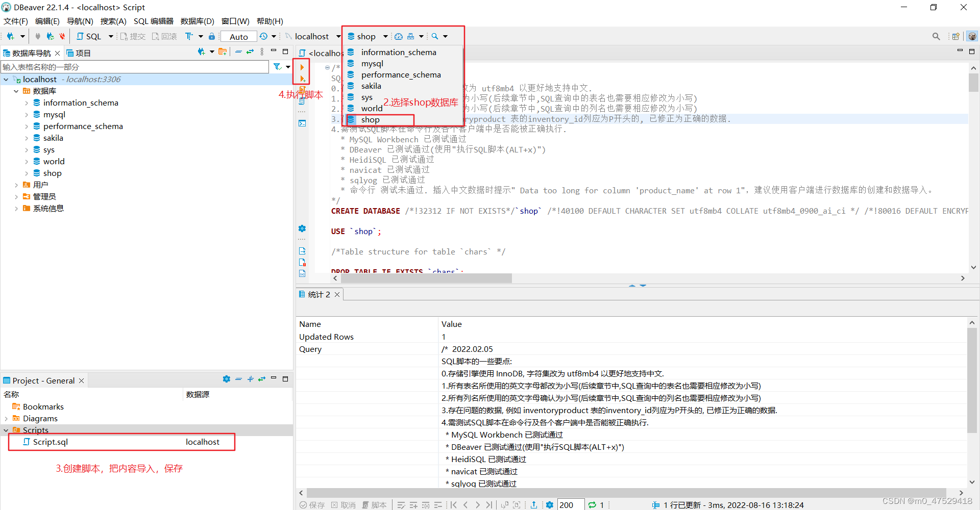This screenshot has width=980, height=510.
Task: Open the 数据库(D) menu
Action: click(198, 21)
